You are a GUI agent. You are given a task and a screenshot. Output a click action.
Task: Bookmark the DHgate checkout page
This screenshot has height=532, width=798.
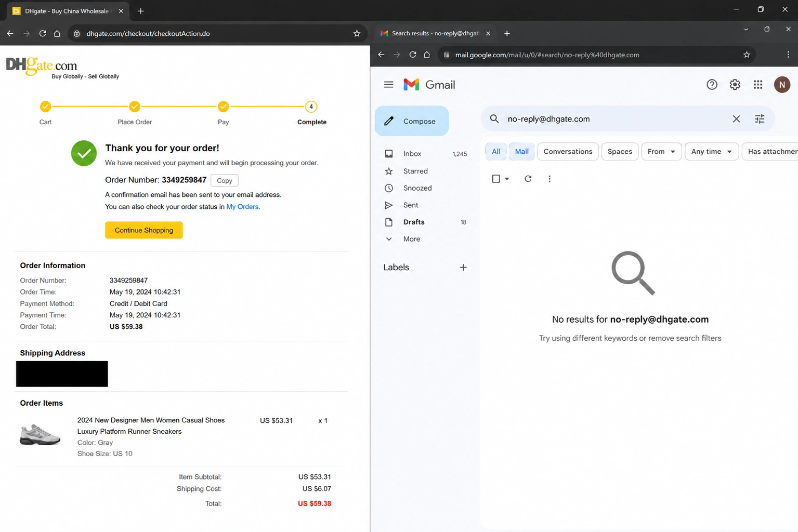[357, 33]
